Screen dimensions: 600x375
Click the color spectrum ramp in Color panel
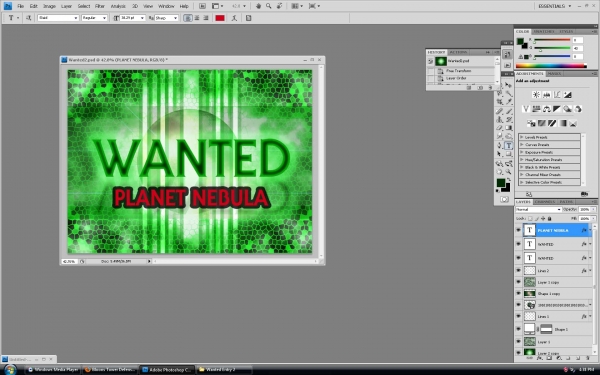(x=551, y=66)
